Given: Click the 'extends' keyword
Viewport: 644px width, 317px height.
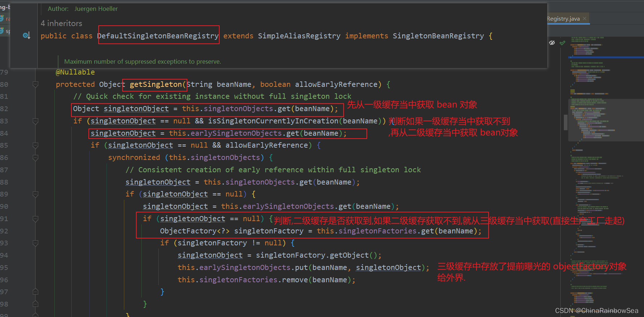Looking at the screenshot, I should (238, 36).
